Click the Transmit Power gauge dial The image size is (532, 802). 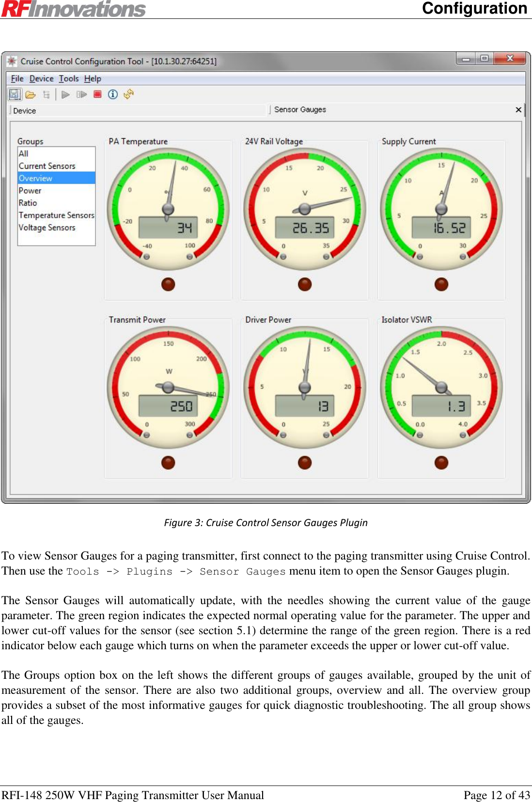[168, 388]
